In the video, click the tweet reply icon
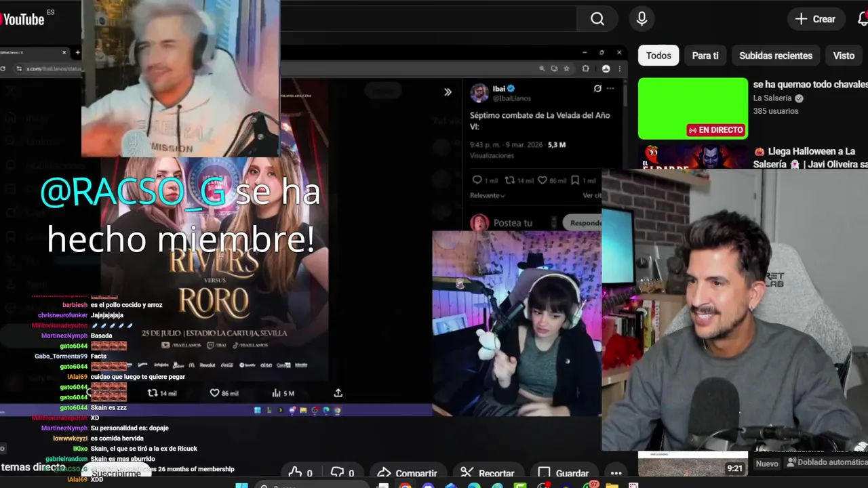This screenshot has height=488, width=868. pos(477,180)
